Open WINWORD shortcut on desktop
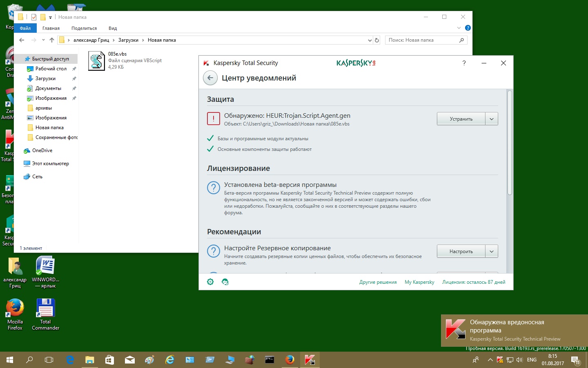The width and height of the screenshot is (588, 368). click(x=45, y=272)
